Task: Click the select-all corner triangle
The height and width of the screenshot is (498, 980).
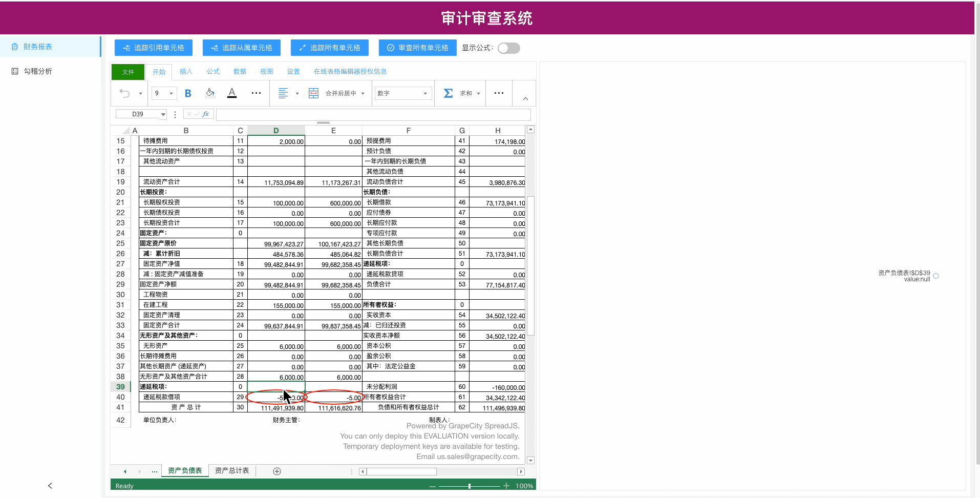Action: tap(125, 131)
